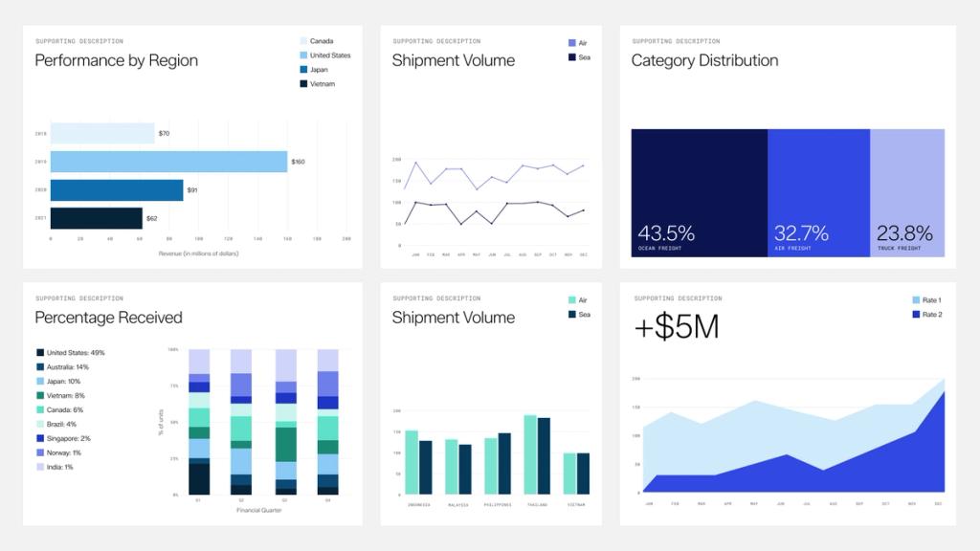Click the Japan legend swatch in Performance by Region
Image resolution: width=980 pixels, height=551 pixels.
point(303,69)
